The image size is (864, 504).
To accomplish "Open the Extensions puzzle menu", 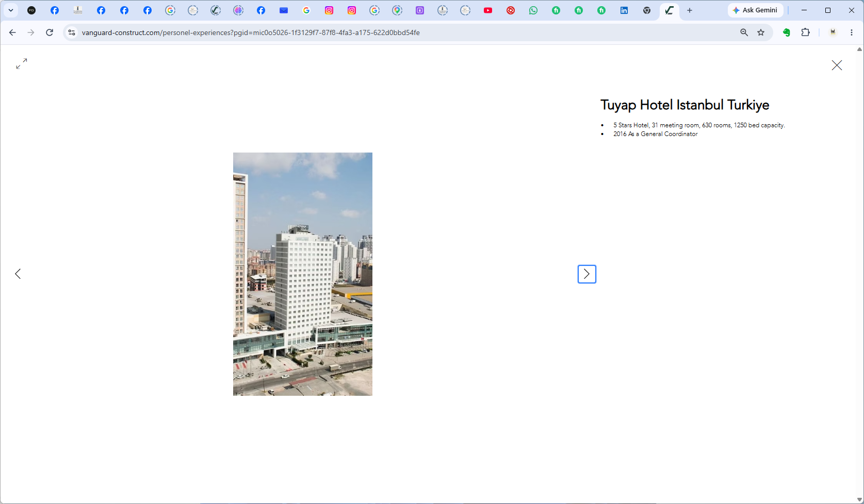I will [x=805, y=32].
